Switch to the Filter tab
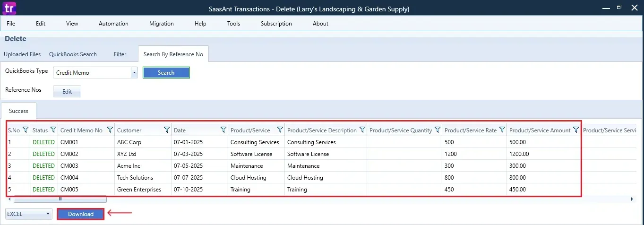Viewport: 644px width, 225px height. [x=120, y=54]
